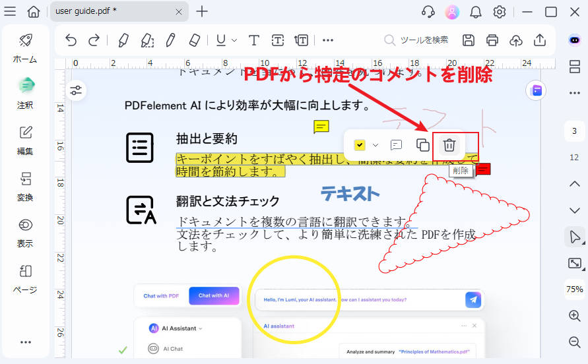Click the 75% zoom level field

tap(575, 289)
